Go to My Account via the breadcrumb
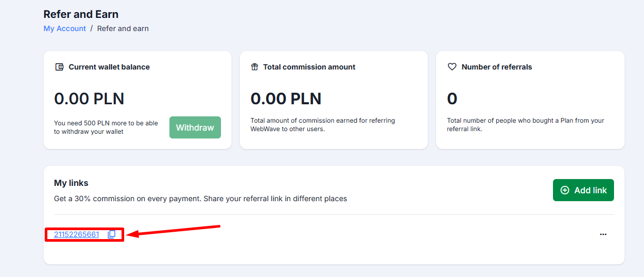This screenshot has width=644, height=277. (x=65, y=28)
